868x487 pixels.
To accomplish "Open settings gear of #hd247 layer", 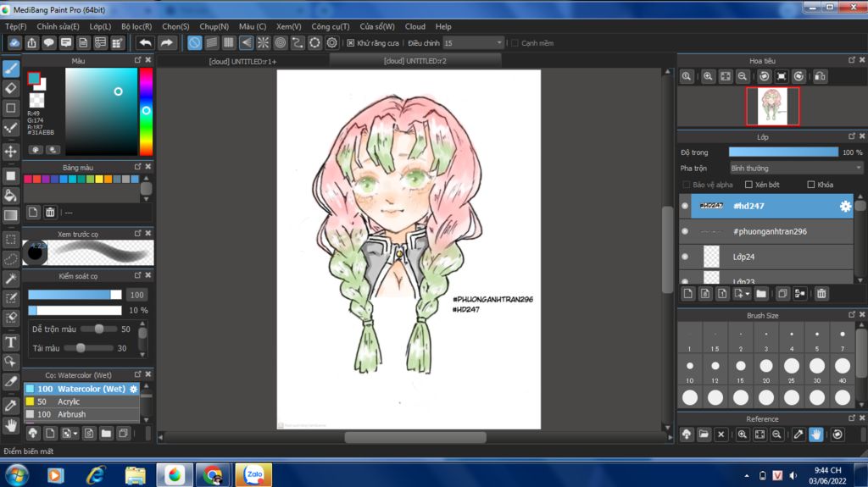I will click(845, 206).
